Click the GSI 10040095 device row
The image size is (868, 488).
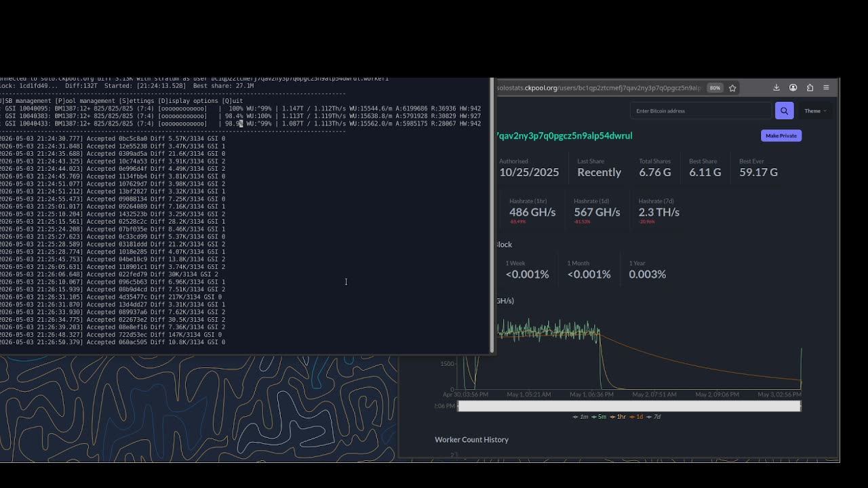241,108
